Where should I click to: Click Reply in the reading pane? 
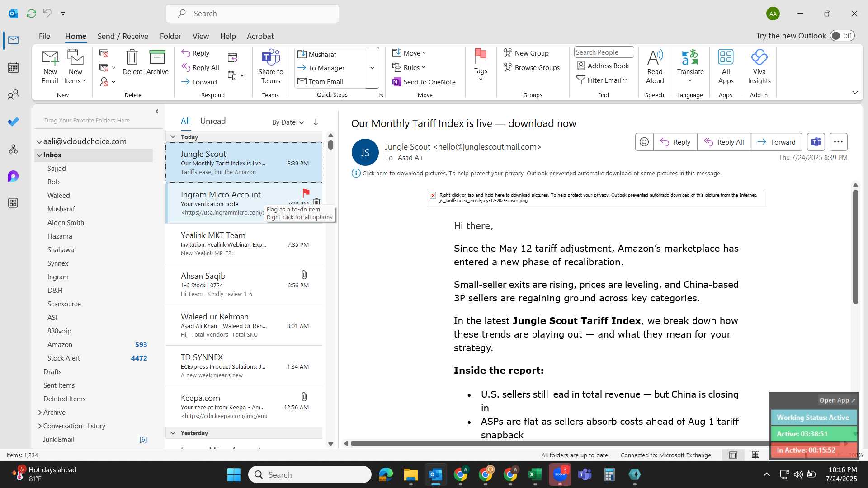pyautogui.click(x=675, y=142)
